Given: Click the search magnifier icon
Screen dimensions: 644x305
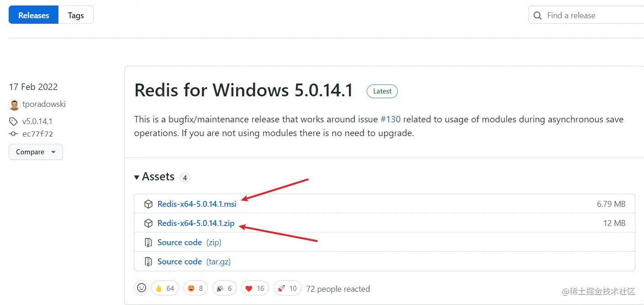Looking at the screenshot, I should [538, 16].
